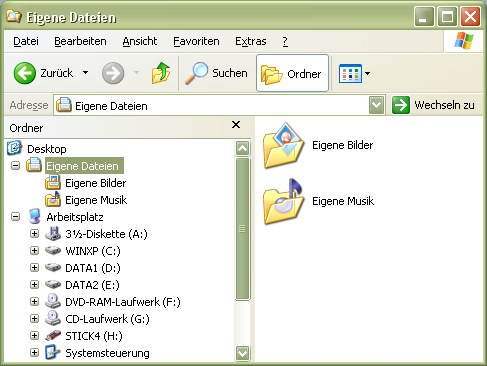Expand WINXP (C:) node
487x366 pixels.
tap(34, 251)
